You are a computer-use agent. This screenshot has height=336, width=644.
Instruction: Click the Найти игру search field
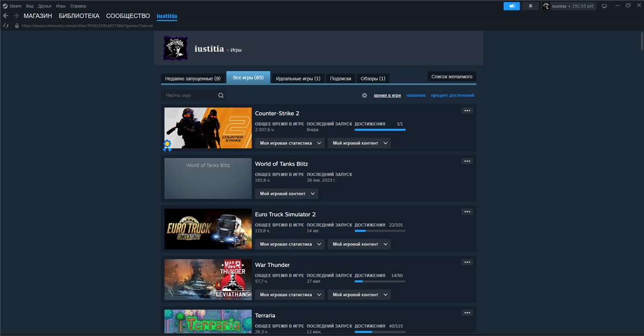pyautogui.click(x=185, y=94)
